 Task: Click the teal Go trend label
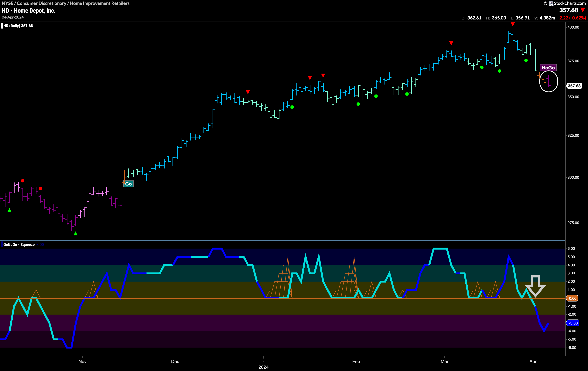[x=128, y=184]
